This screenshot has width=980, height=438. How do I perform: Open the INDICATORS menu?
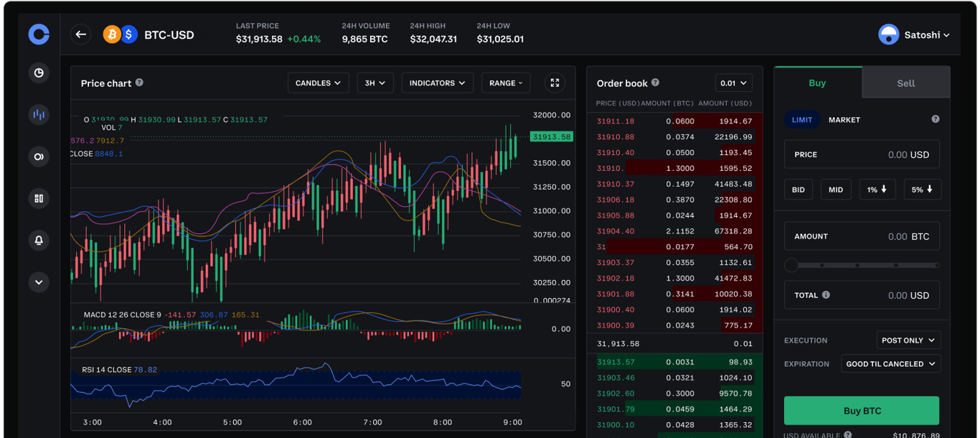(x=437, y=83)
